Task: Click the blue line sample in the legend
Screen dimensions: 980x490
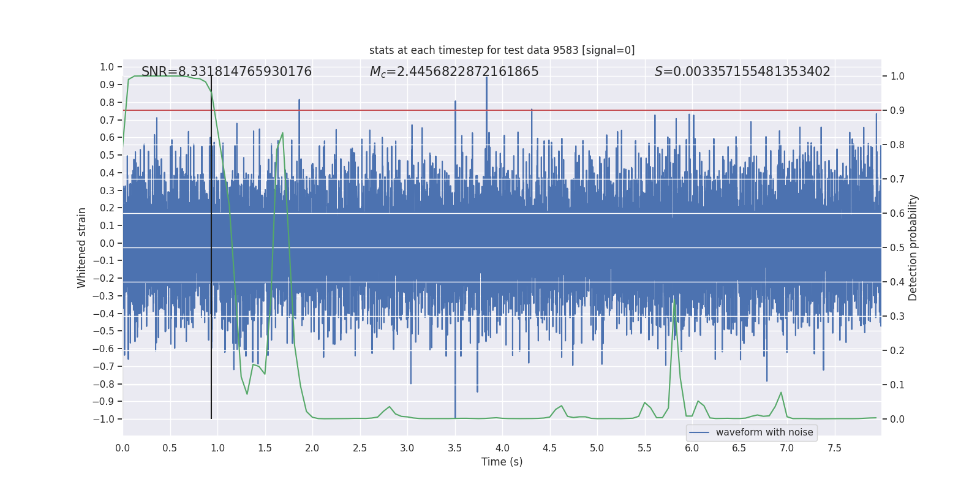Action: pyautogui.click(x=699, y=432)
